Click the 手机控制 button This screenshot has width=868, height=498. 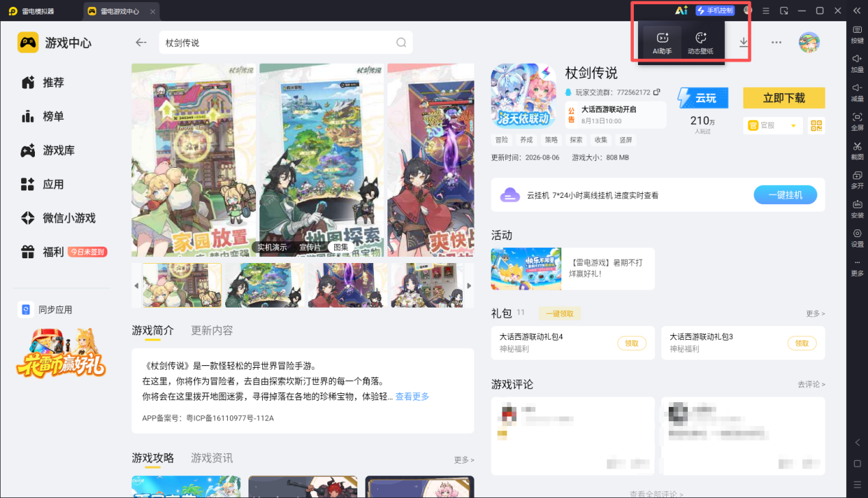[x=715, y=10]
